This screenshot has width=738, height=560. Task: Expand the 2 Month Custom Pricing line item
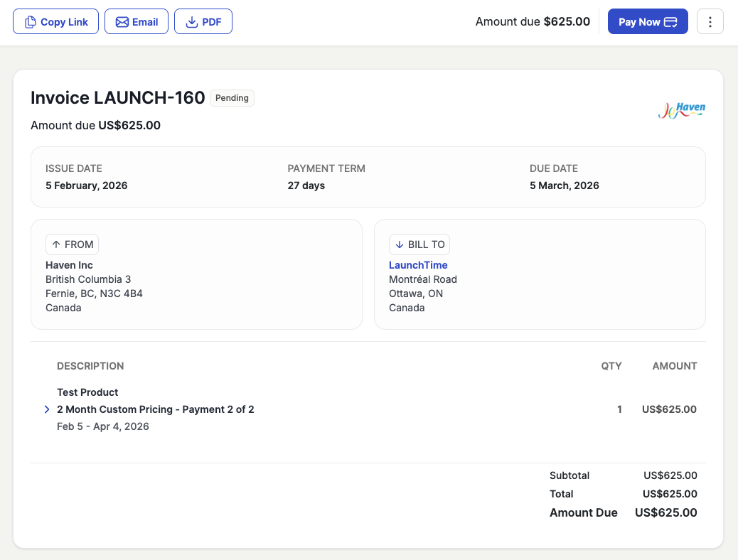click(x=47, y=409)
